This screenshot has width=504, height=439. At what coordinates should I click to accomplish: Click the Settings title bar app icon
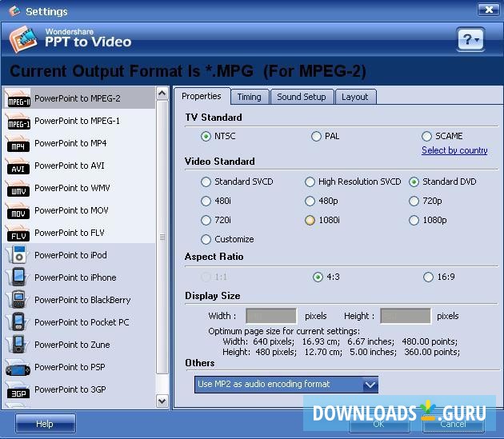click(x=14, y=11)
